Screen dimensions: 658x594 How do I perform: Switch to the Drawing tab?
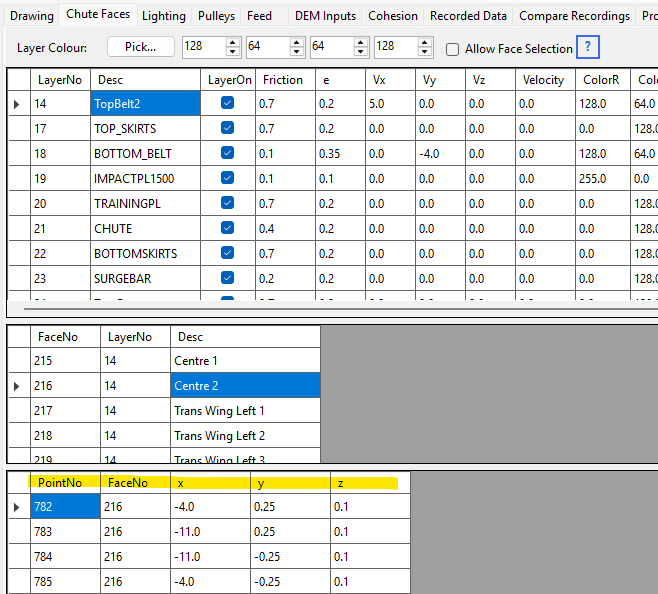[x=32, y=16]
